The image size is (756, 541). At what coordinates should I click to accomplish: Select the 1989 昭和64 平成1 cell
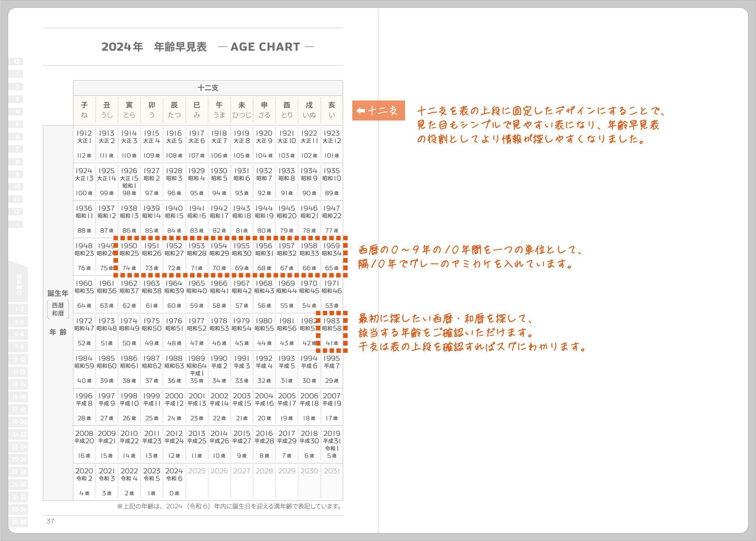[197, 369]
